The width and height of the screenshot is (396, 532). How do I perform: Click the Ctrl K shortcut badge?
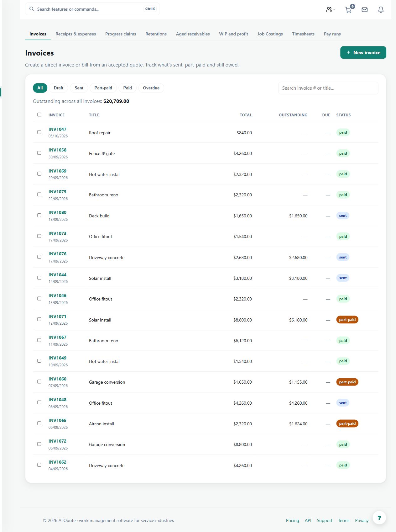pos(150,9)
